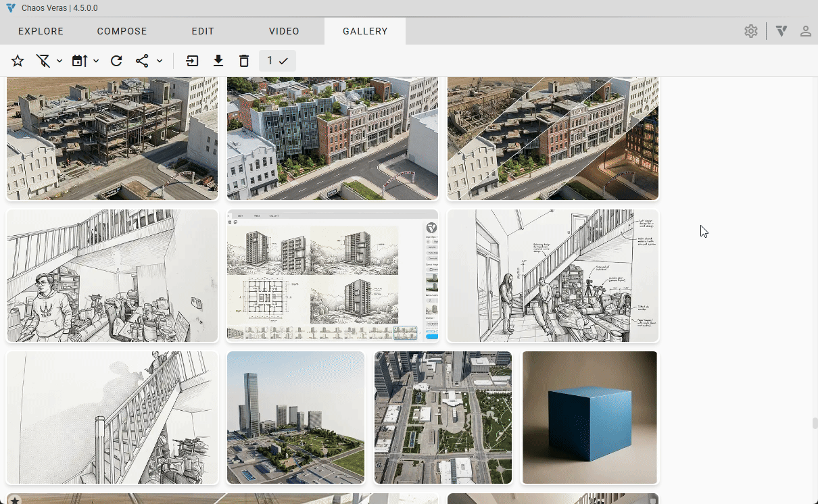The width and height of the screenshot is (818, 504).
Task: Mark selected image as favorite star
Action: 18,61
